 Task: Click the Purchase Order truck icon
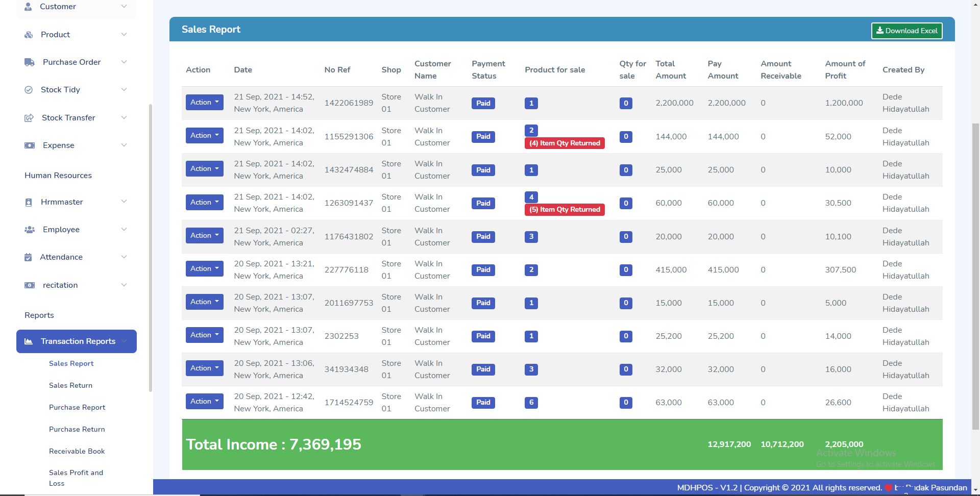click(x=30, y=62)
